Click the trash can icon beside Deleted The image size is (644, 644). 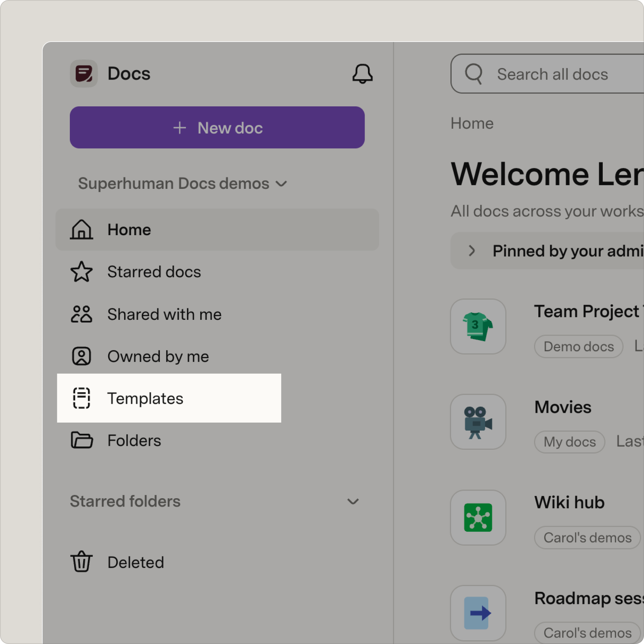click(81, 562)
